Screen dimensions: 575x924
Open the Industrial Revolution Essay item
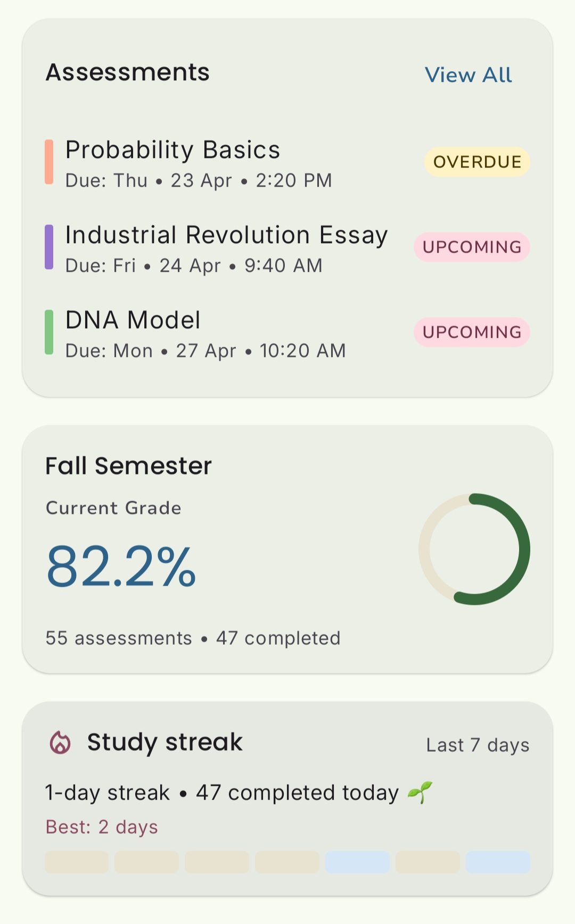226,235
